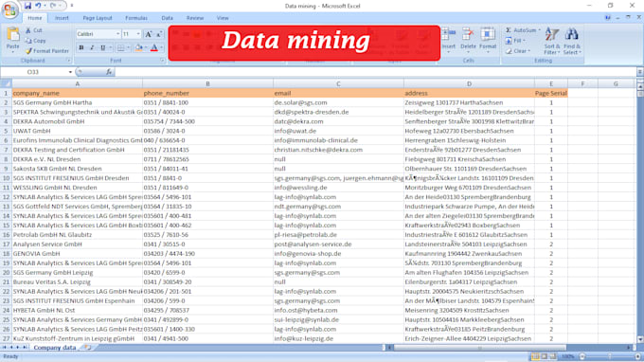Open the Formulas ribbon tab
Image resolution: width=644 pixels, height=362 pixels.
tap(136, 18)
